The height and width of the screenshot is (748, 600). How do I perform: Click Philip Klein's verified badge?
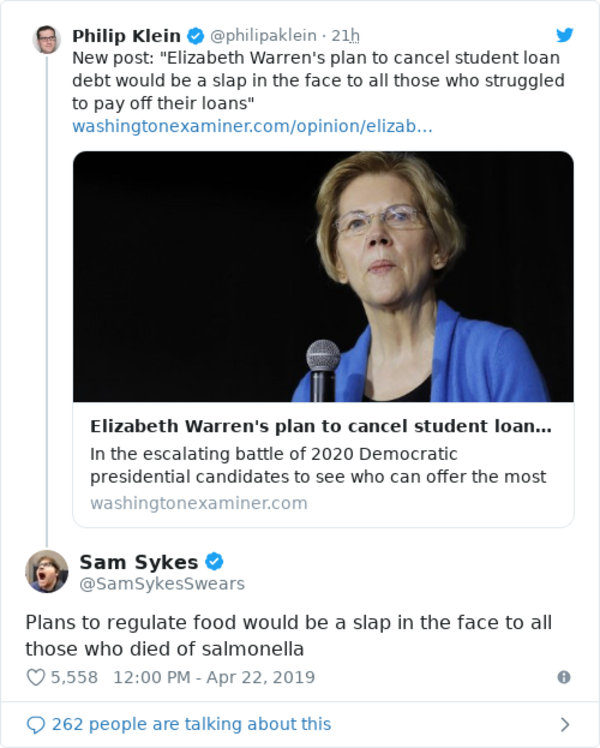(x=195, y=36)
